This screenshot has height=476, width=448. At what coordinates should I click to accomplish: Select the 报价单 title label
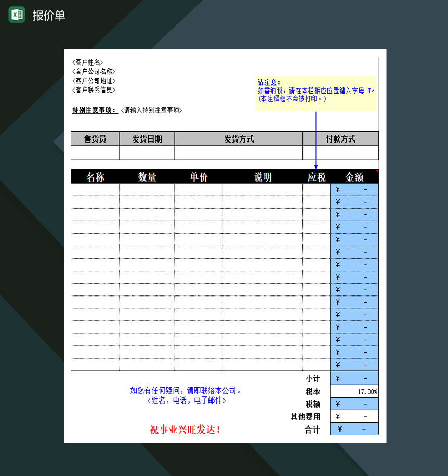(x=49, y=15)
